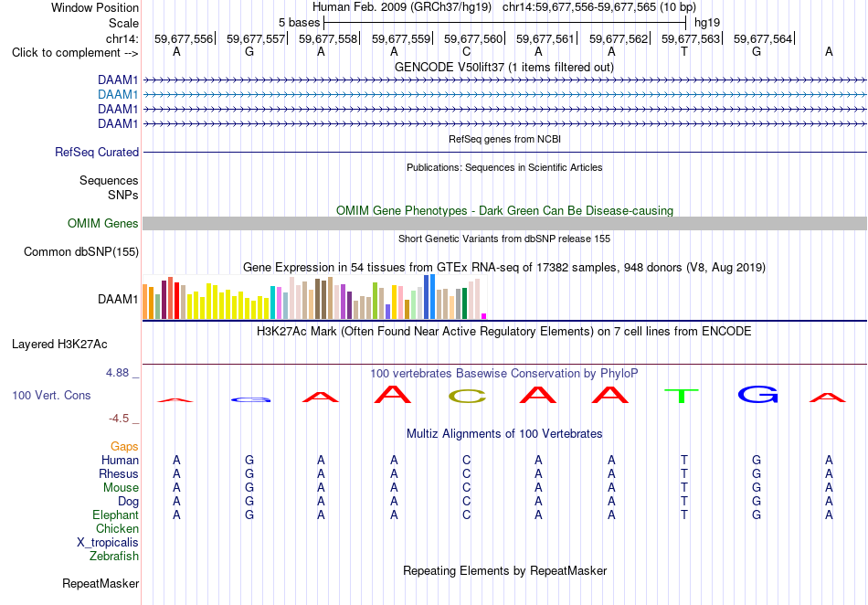Open the Common dbSNP(155) track label
This screenshot has width=868, height=605.
coord(81,252)
